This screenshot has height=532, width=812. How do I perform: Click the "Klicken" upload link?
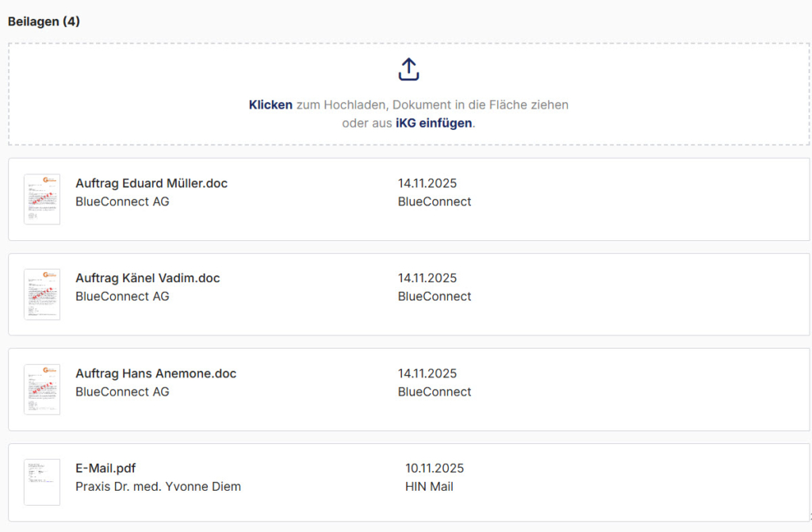[x=270, y=105]
